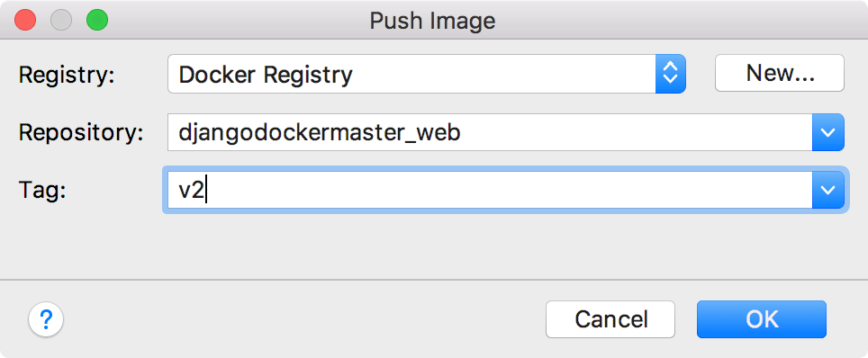The width and height of the screenshot is (868, 358).
Task: Expand the Tag dropdown arrow
Action: (x=828, y=190)
